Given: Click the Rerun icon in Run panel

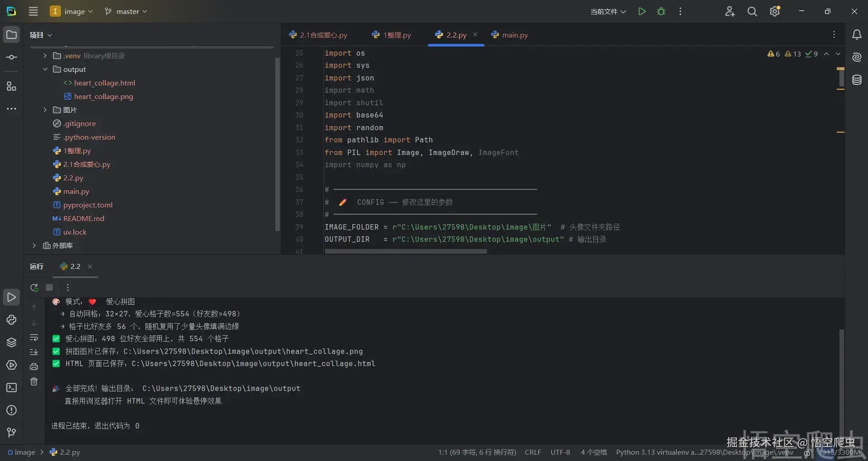Looking at the screenshot, I should [34, 287].
